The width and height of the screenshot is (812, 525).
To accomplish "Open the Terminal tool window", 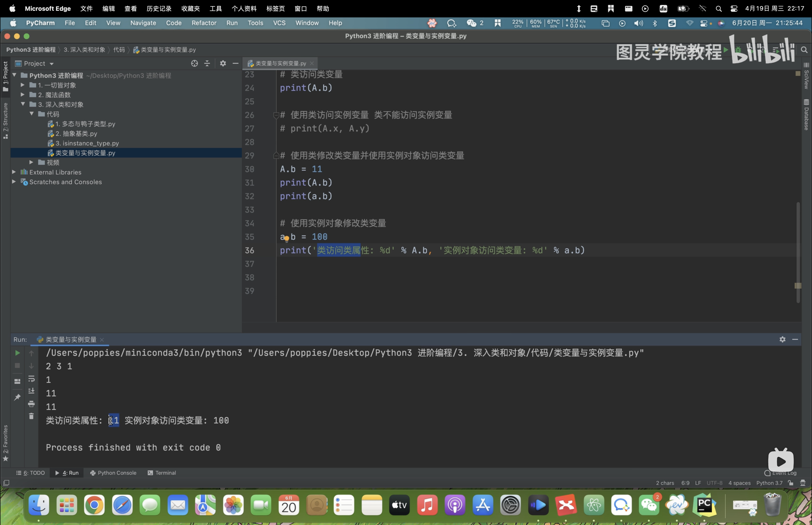I will [x=162, y=473].
